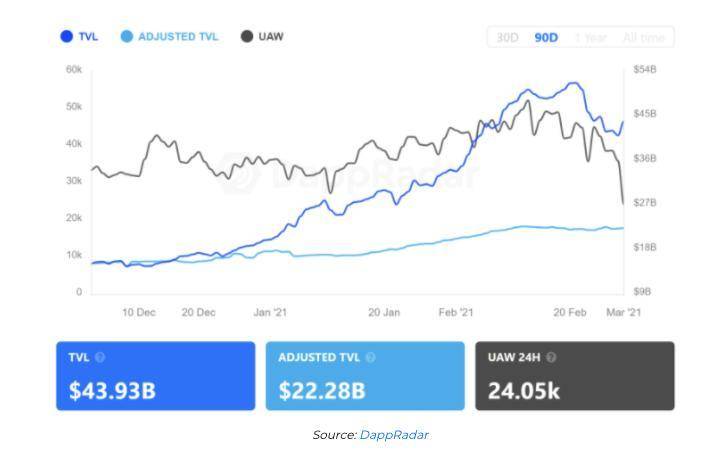
Task: Select the 90D time range tab
Action: click(x=546, y=38)
